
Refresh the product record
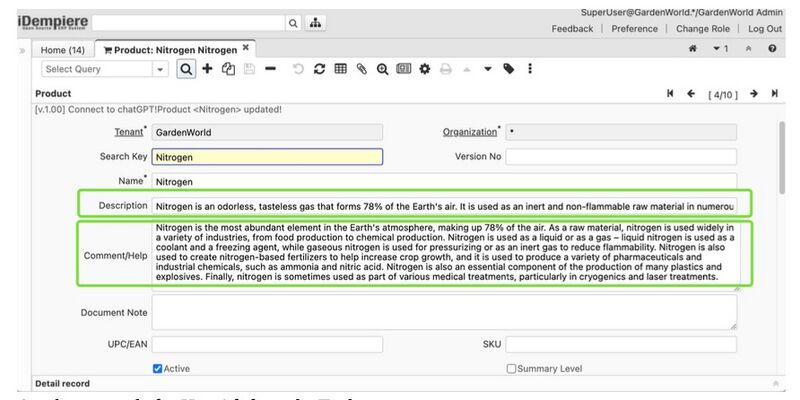coord(319,69)
